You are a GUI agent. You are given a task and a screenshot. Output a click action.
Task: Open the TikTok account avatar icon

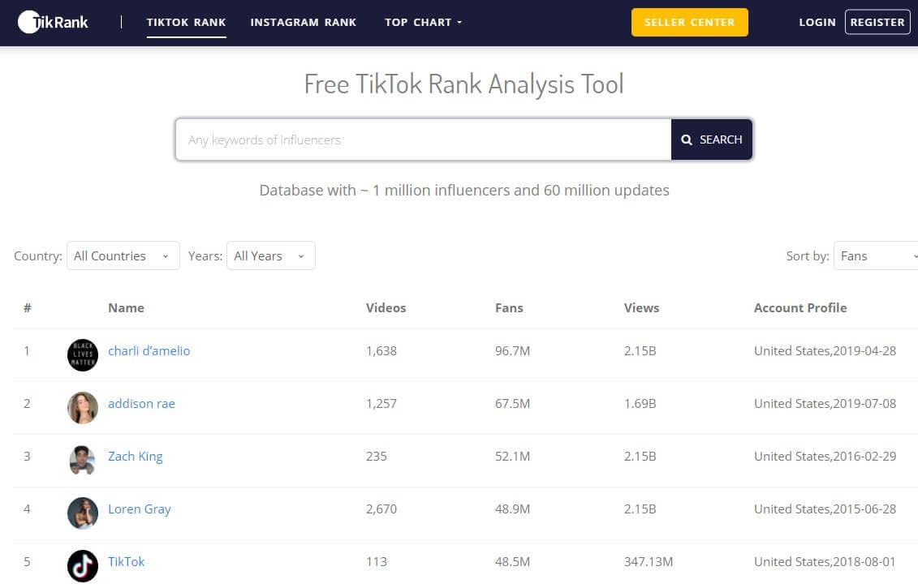click(83, 565)
